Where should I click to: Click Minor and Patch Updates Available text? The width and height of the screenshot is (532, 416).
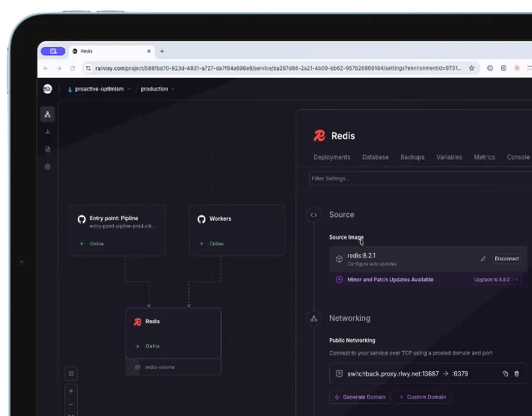coord(390,280)
